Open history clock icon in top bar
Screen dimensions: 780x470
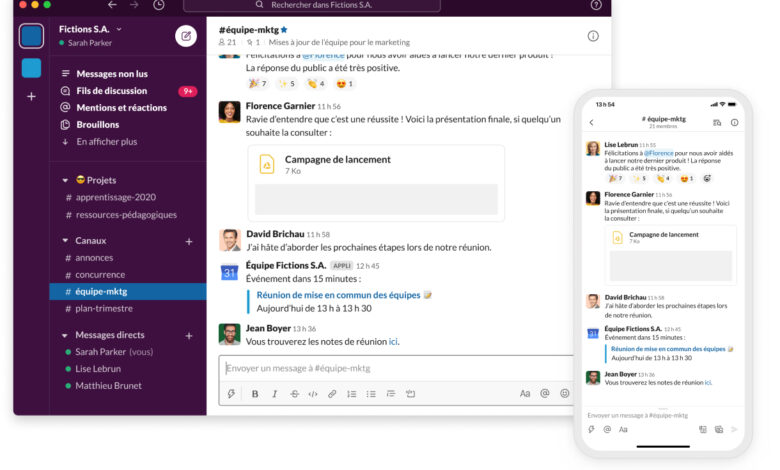click(158, 5)
